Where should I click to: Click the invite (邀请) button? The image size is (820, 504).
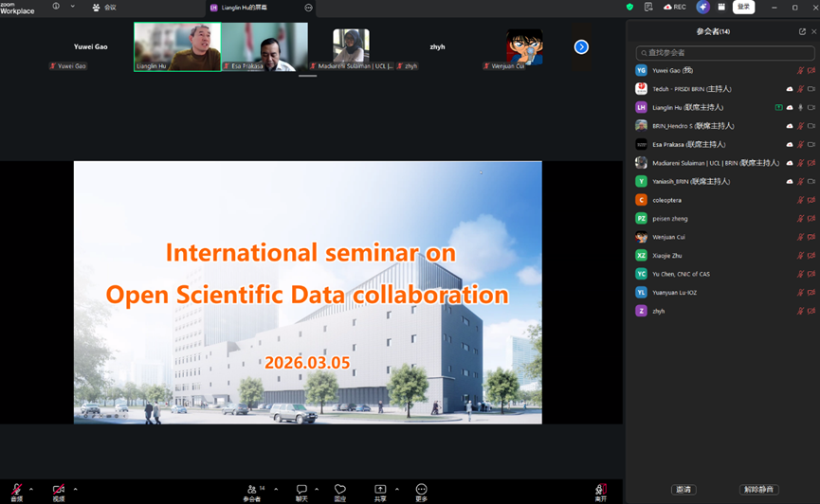click(683, 489)
